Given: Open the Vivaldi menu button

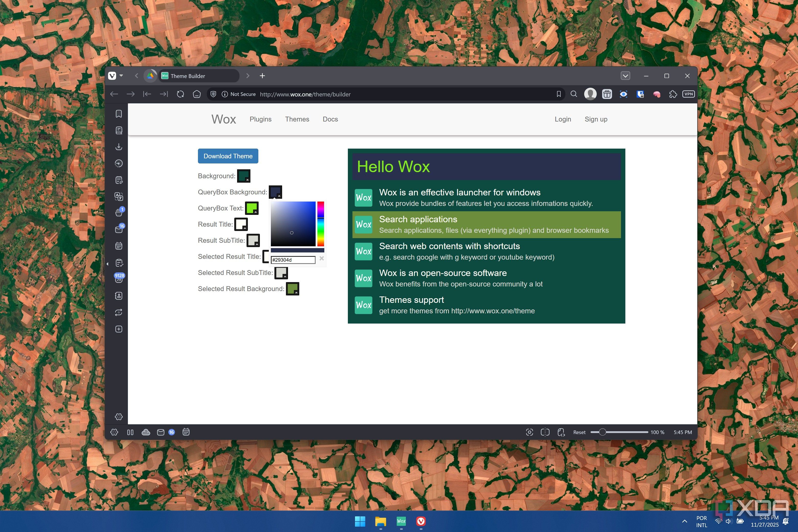Looking at the screenshot, I should pyautogui.click(x=112, y=76).
